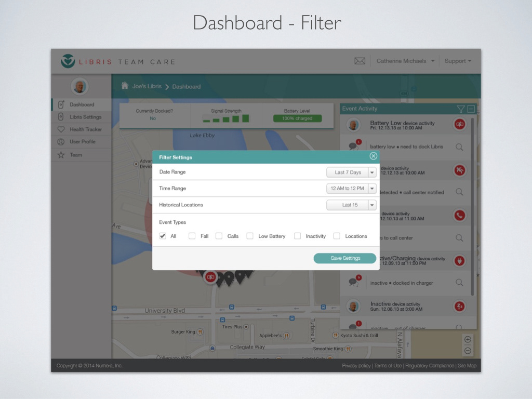Open the Time Range 12 AM to 12 PM dropdown
Screen dimensions: 532x399
352,188
